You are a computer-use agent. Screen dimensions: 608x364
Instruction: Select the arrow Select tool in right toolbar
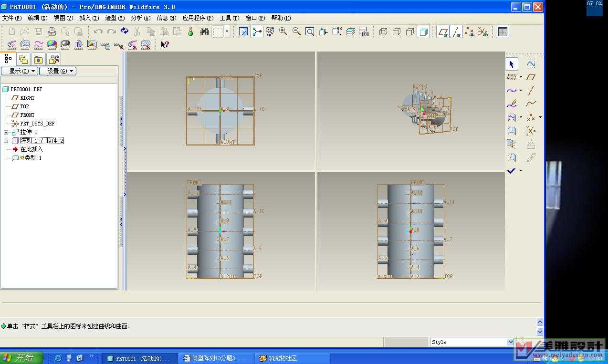tap(512, 64)
